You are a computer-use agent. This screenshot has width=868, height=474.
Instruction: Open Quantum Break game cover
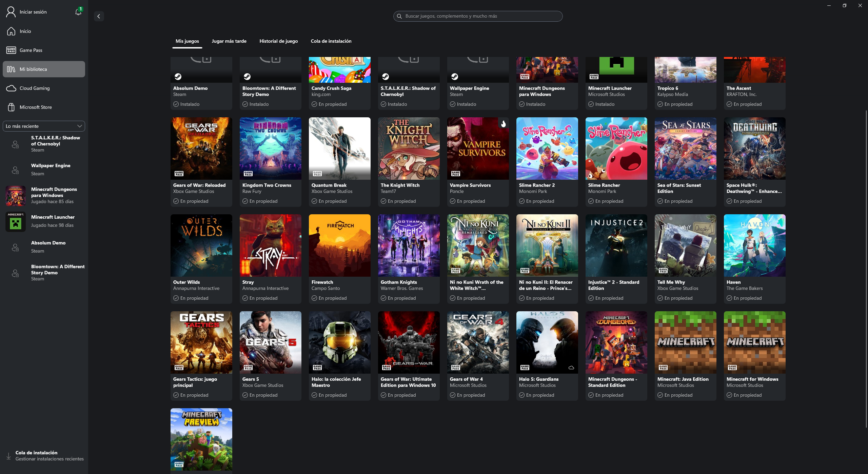(340, 149)
